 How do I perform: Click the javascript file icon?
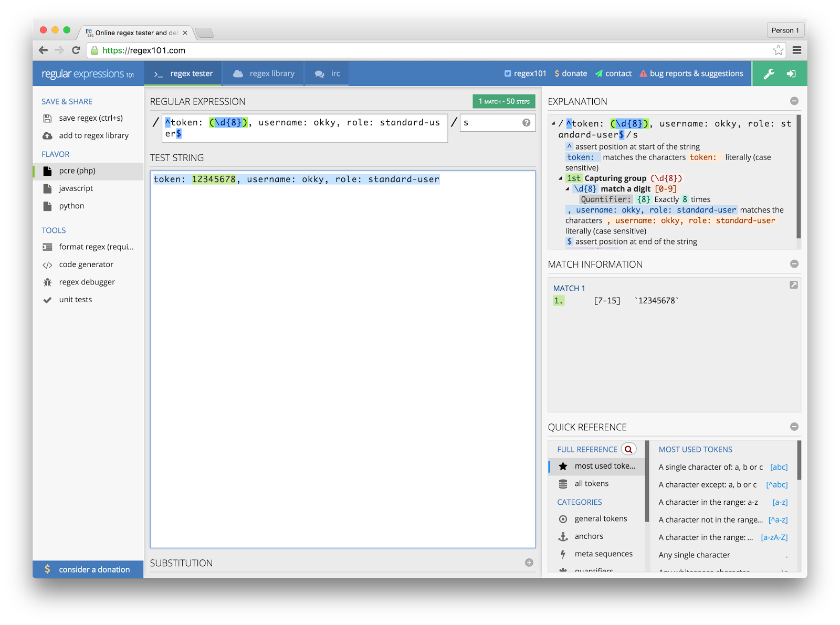click(47, 189)
